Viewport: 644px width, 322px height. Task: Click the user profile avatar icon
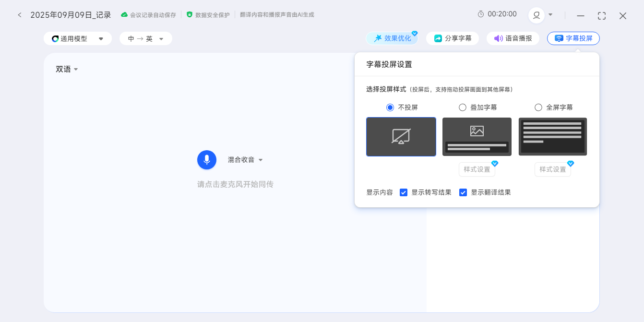(x=536, y=15)
